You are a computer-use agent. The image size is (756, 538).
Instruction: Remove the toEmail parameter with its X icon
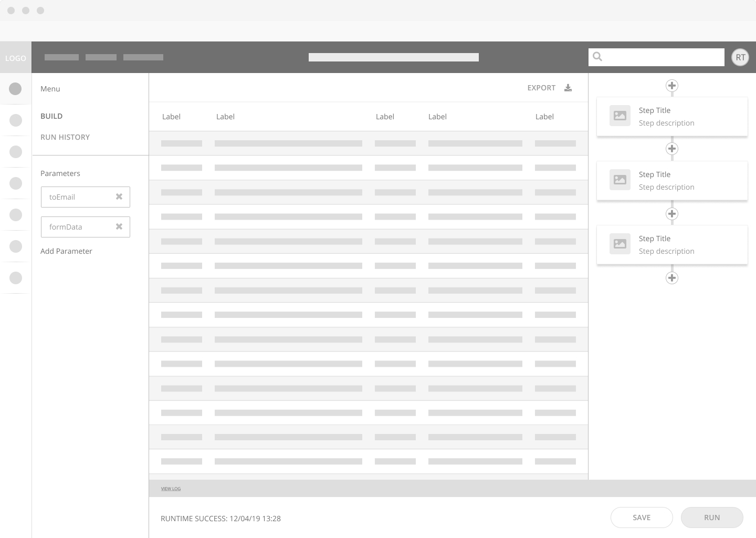[119, 196]
